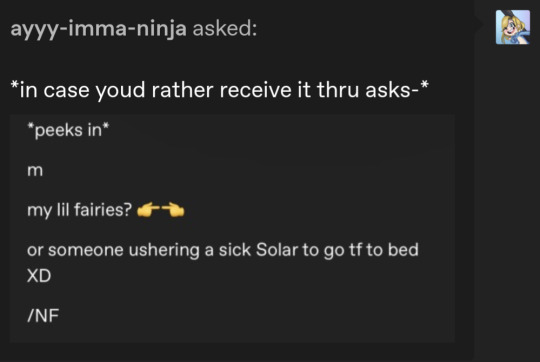The image size is (540, 362).
Task: Select the "*peeks in*" line
Action: click(x=68, y=130)
